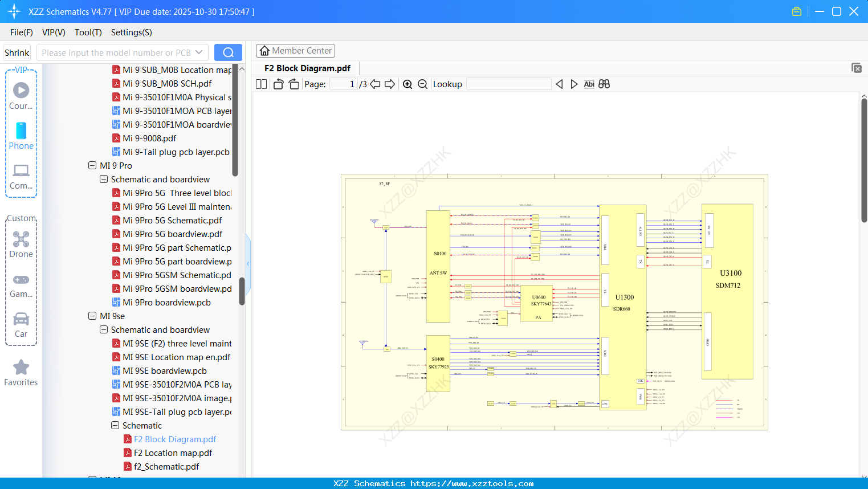This screenshot has height=489, width=868.
Task: Zoom in on the PDF schematic
Action: tap(407, 84)
